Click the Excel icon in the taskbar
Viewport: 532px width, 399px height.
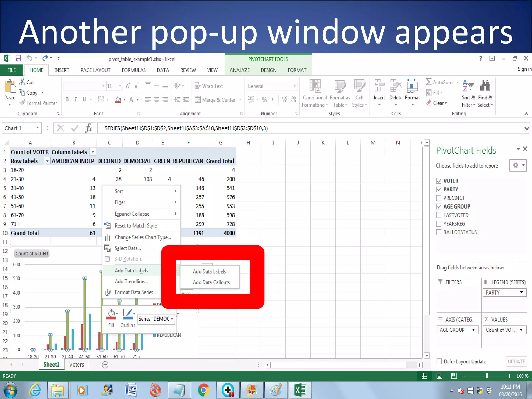[300, 390]
